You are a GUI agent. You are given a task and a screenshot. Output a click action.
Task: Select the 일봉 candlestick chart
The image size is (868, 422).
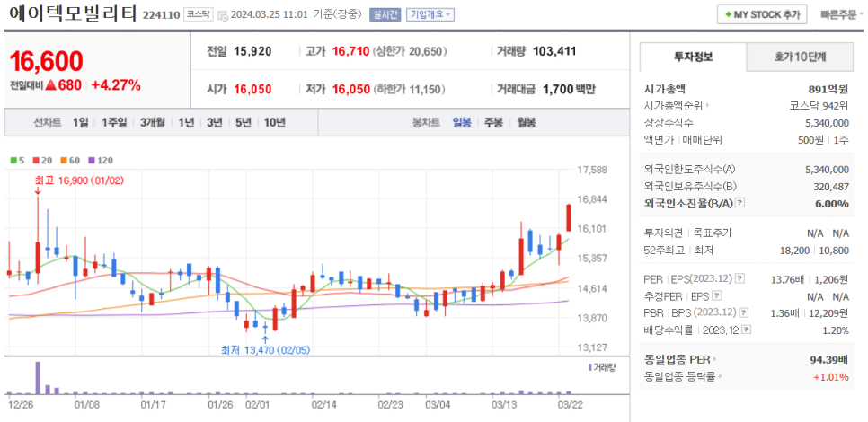(x=462, y=123)
